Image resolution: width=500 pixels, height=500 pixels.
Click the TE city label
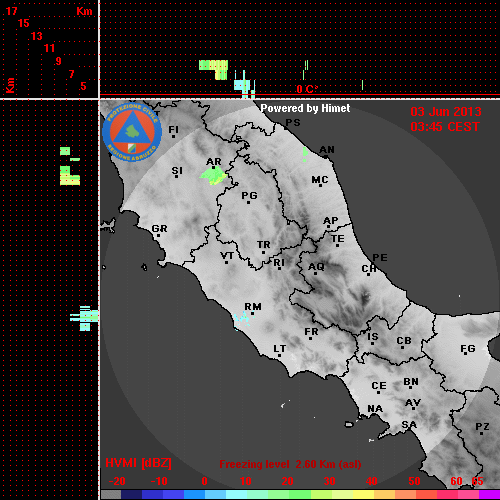coord(338,239)
